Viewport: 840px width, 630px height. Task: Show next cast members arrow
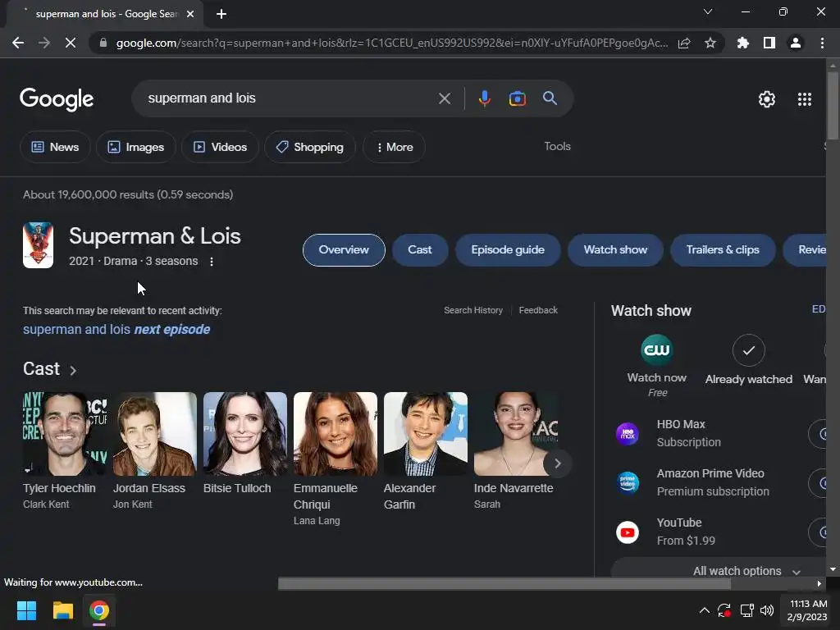557,463
